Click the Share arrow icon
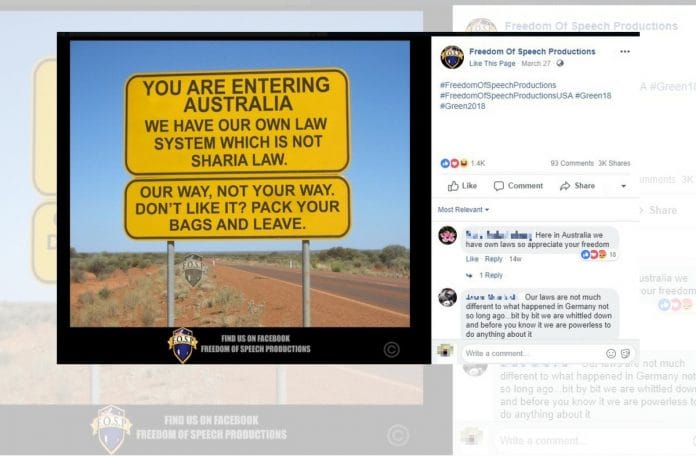The width and height of the screenshot is (696, 464). tap(565, 186)
